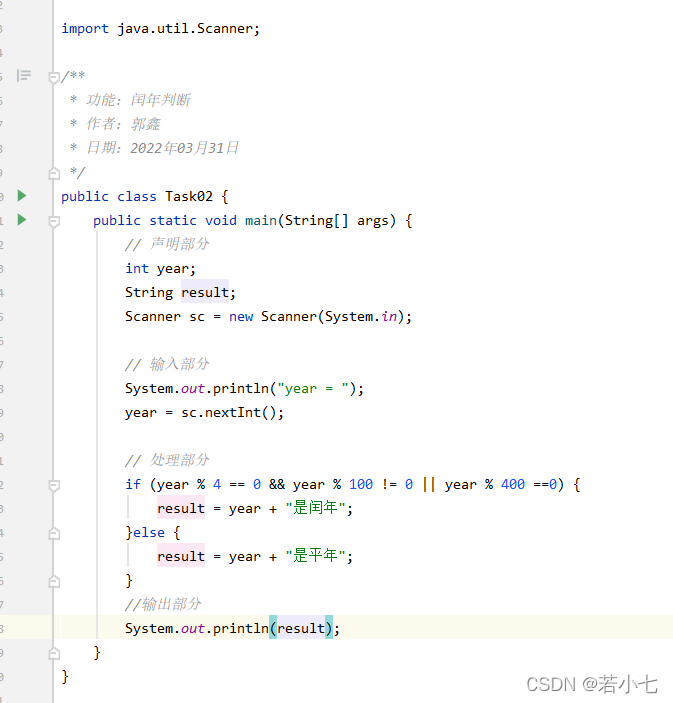The image size is (673, 703).
Task: Click the 'if' keyword
Action: tap(133, 484)
